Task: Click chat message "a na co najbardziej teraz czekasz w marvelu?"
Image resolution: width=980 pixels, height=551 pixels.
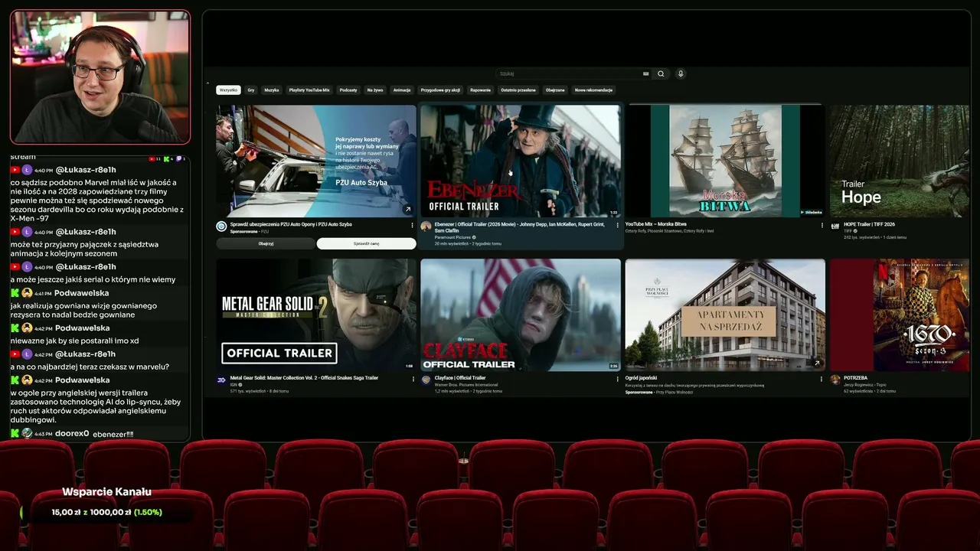Action: click(x=90, y=367)
